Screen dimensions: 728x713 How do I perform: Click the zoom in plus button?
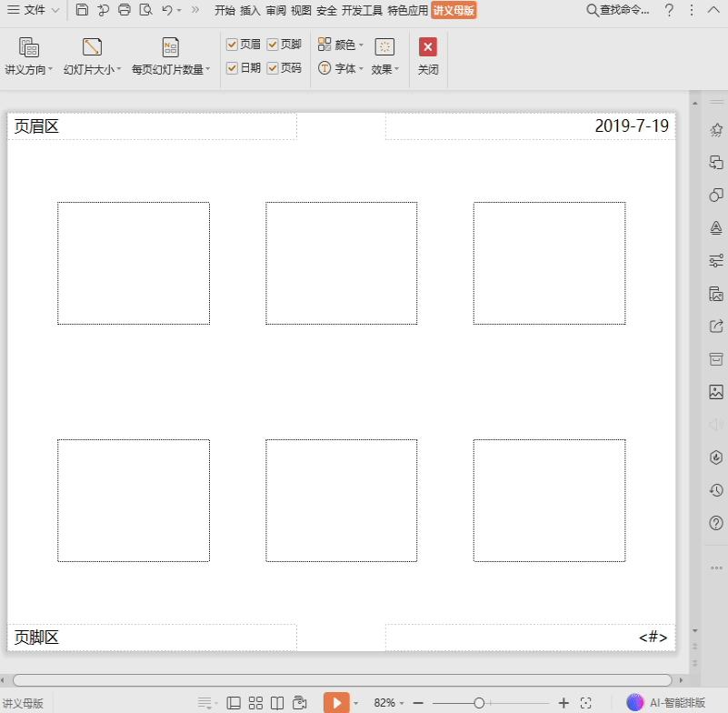coord(563,703)
